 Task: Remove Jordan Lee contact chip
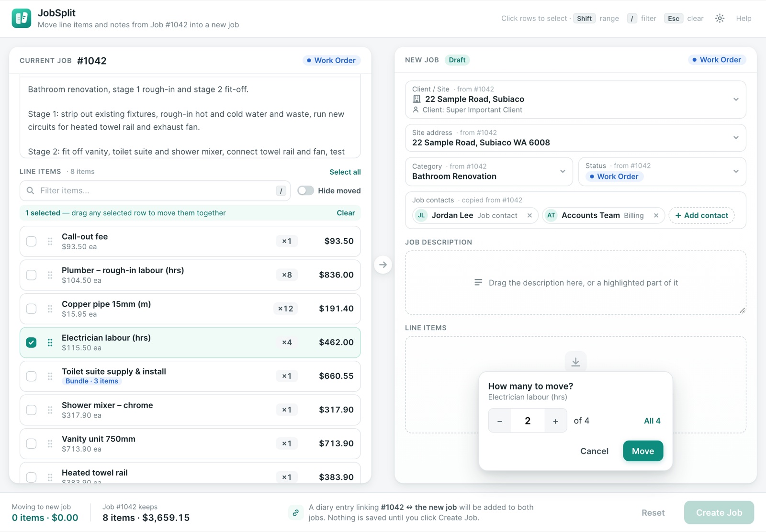click(x=529, y=216)
